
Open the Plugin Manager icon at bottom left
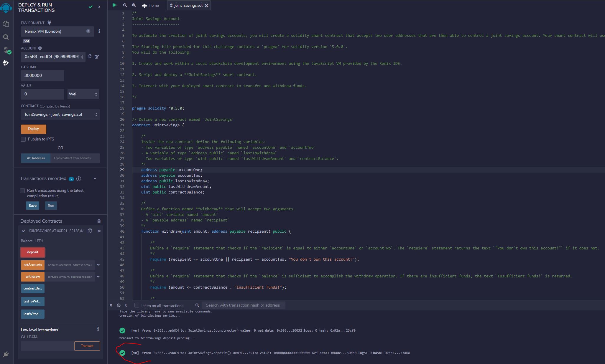pyautogui.click(x=6, y=354)
